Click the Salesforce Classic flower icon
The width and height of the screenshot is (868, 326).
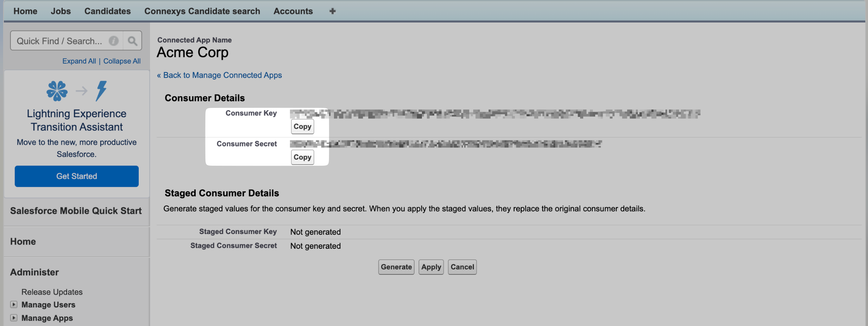57,91
